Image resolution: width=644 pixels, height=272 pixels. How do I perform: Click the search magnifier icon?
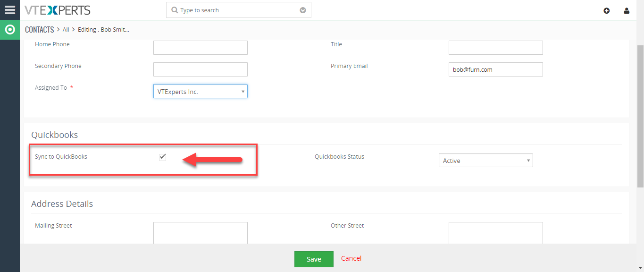click(x=175, y=10)
